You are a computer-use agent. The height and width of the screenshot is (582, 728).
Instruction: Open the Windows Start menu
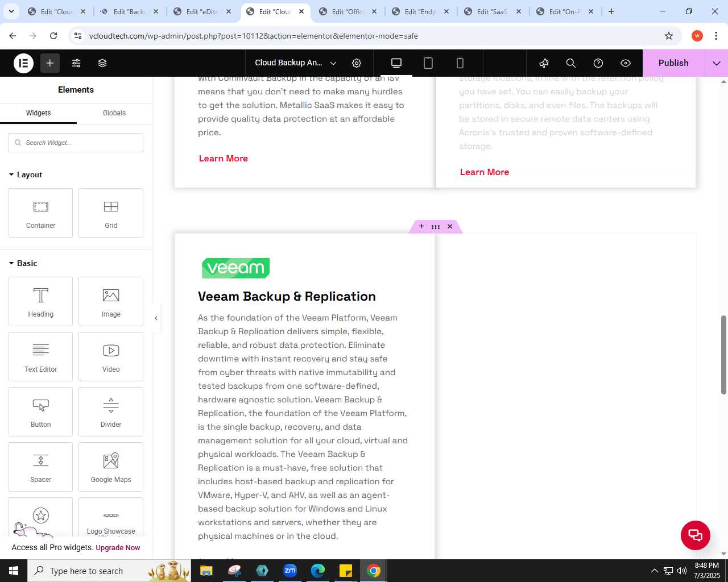pyautogui.click(x=14, y=571)
